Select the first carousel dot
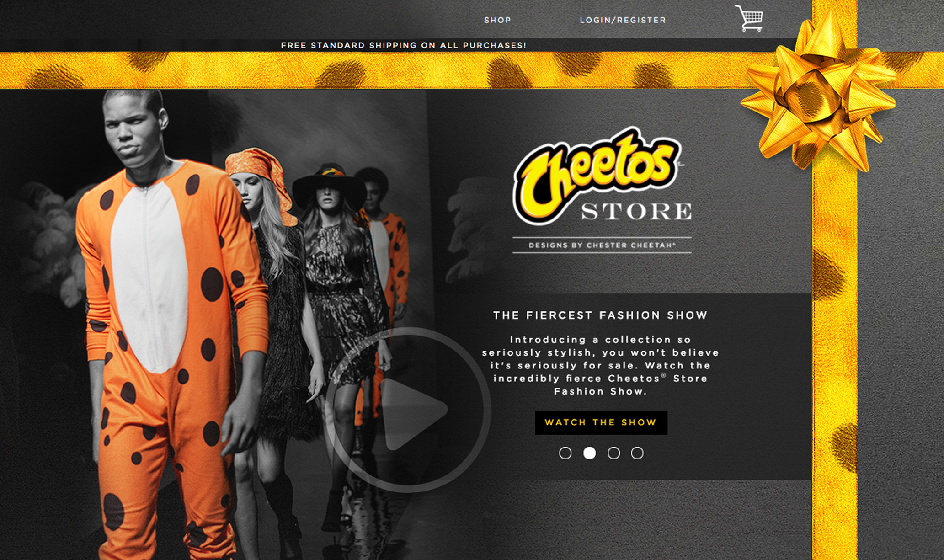This screenshot has height=560, width=944. coord(565,453)
